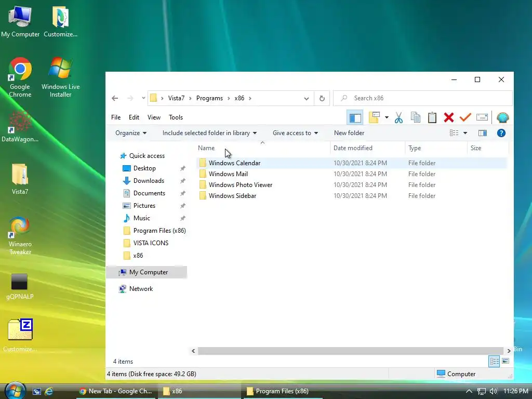
Task: Select Quick access in navigation pane
Action: click(x=147, y=156)
